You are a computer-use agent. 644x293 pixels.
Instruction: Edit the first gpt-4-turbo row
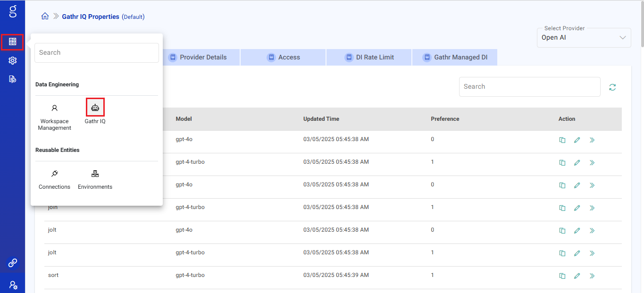click(577, 163)
